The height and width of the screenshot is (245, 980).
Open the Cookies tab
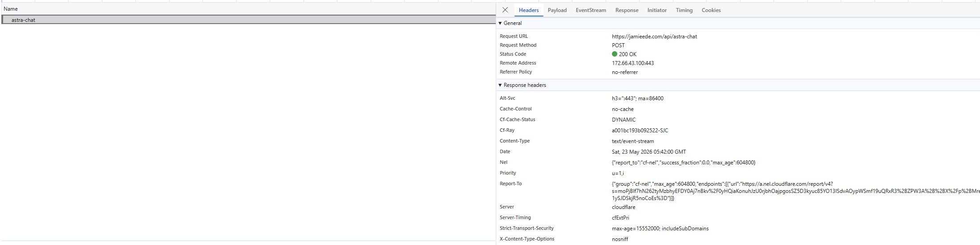[x=711, y=10]
